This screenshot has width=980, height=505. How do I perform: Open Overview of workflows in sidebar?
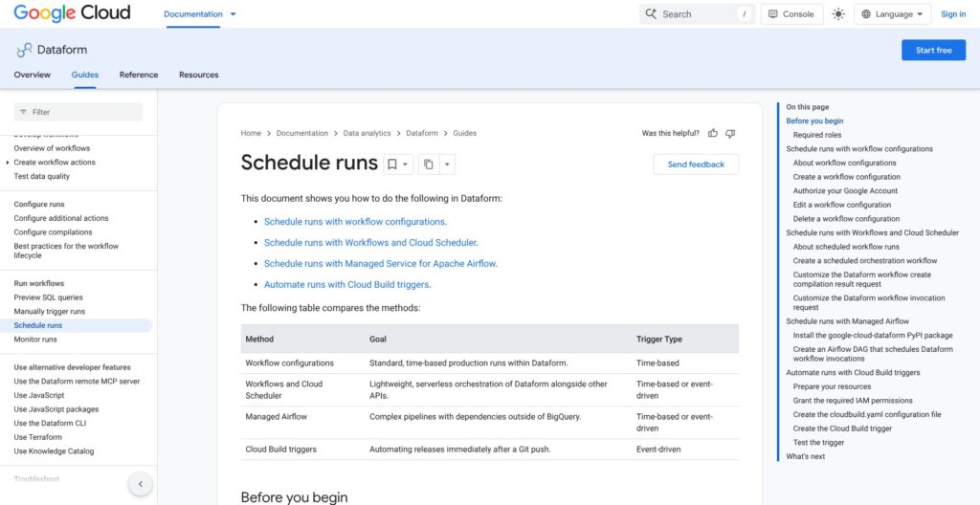coord(52,148)
